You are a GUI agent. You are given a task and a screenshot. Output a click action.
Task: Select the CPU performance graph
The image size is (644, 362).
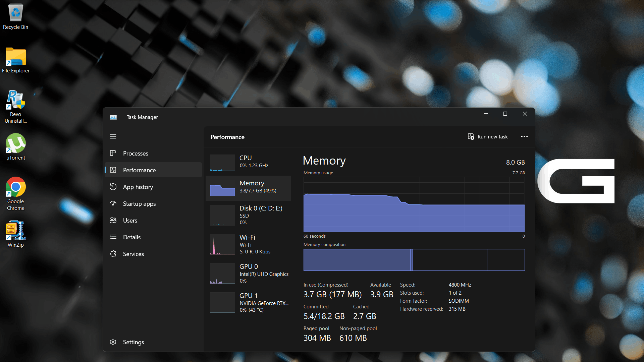click(x=222, y=163)
